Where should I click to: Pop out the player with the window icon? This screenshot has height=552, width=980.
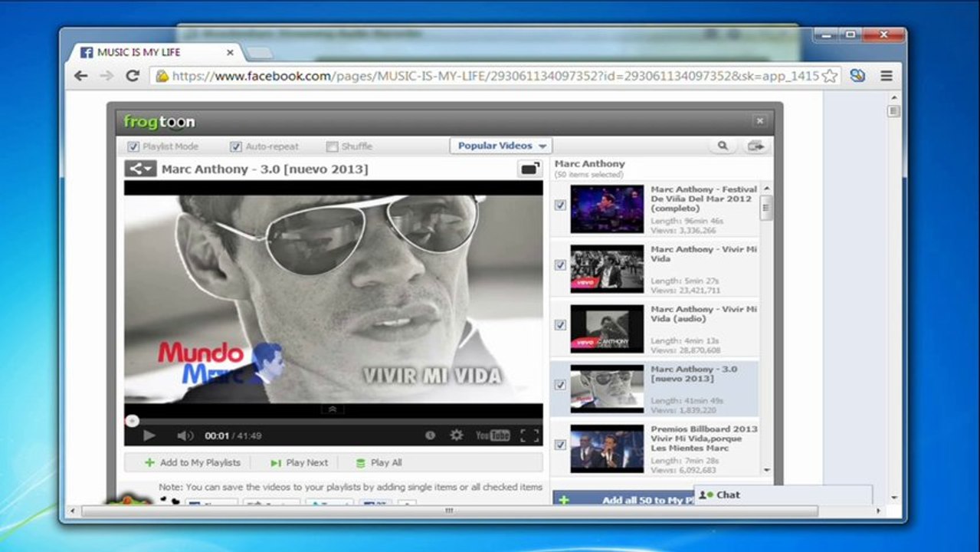click(x=529, y=169)
